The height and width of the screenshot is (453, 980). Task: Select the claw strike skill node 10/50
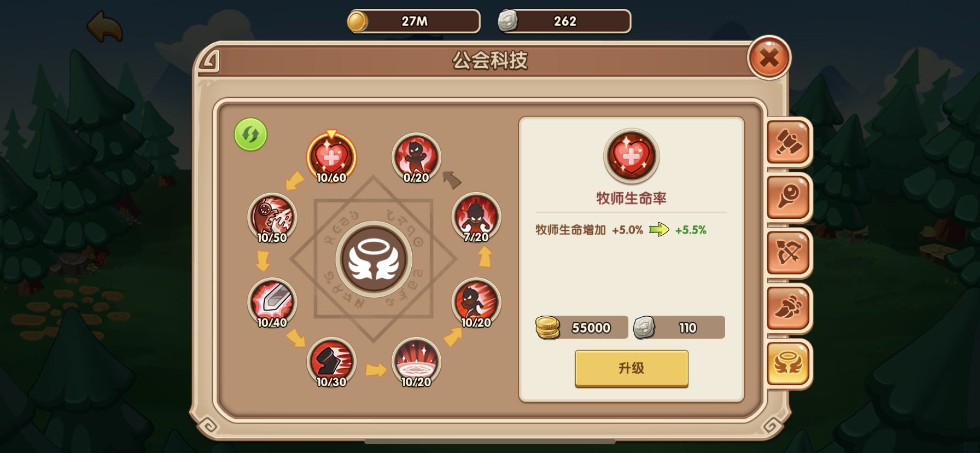pyautogui.click(x=272, y=217)
